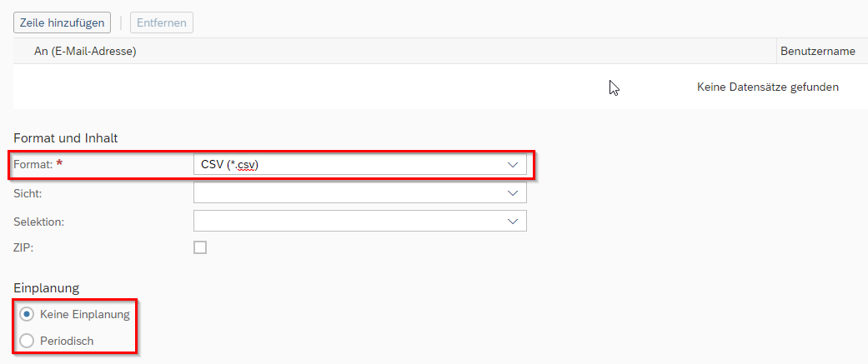The height and width of the screenshot is (364, 868).
Task: Expand the Sicht dropdown arrow
Action: [x=513, y=192]
